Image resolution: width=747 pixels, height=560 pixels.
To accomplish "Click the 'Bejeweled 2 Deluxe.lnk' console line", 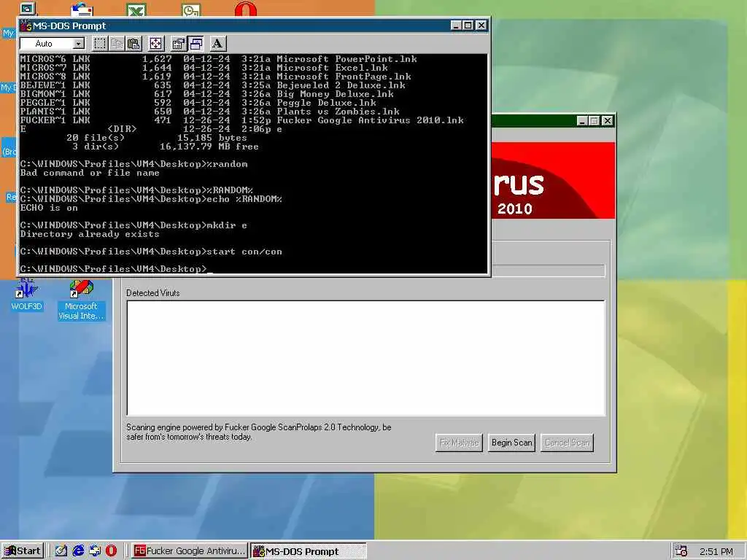I will 213,85.
